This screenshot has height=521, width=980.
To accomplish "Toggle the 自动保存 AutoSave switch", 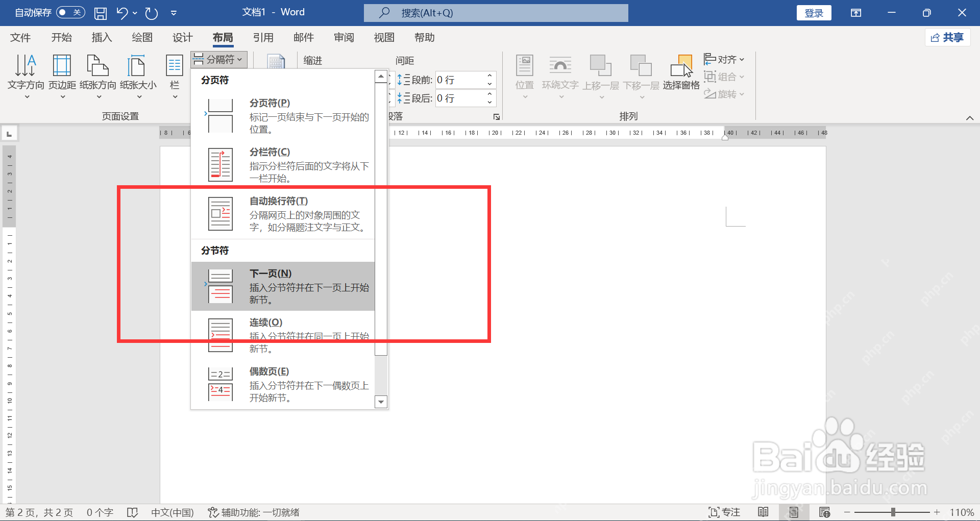I will coord(70,12).
